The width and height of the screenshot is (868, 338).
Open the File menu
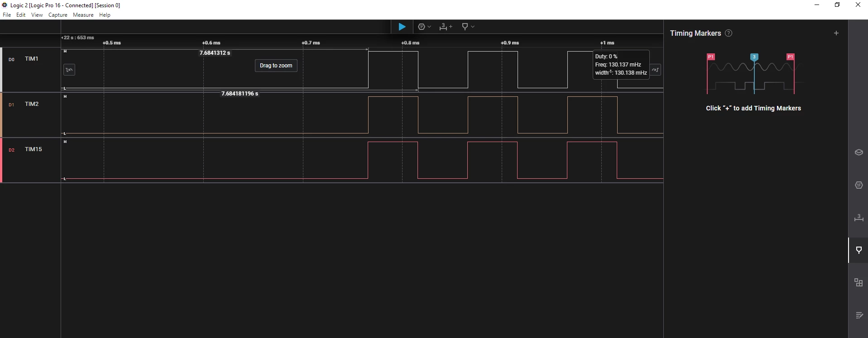[x=7, y=15]
